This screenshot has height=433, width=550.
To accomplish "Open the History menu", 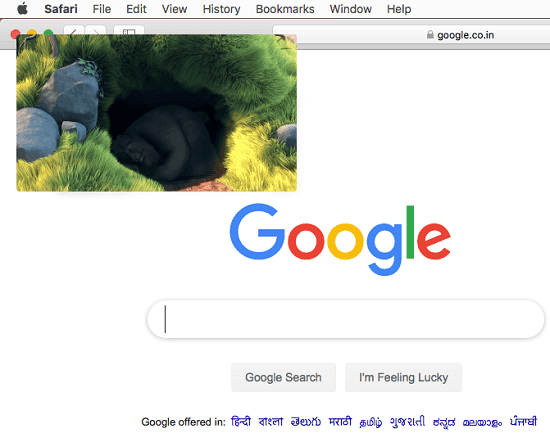I will tap(221, 9).
